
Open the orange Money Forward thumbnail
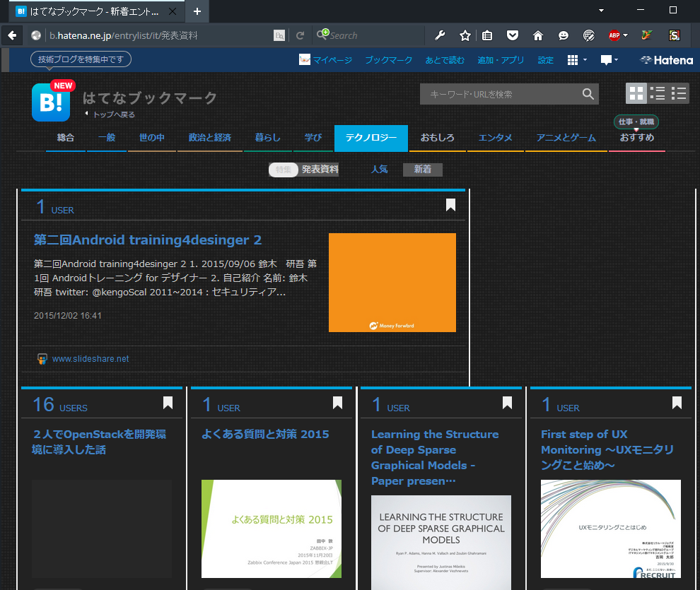392,283
